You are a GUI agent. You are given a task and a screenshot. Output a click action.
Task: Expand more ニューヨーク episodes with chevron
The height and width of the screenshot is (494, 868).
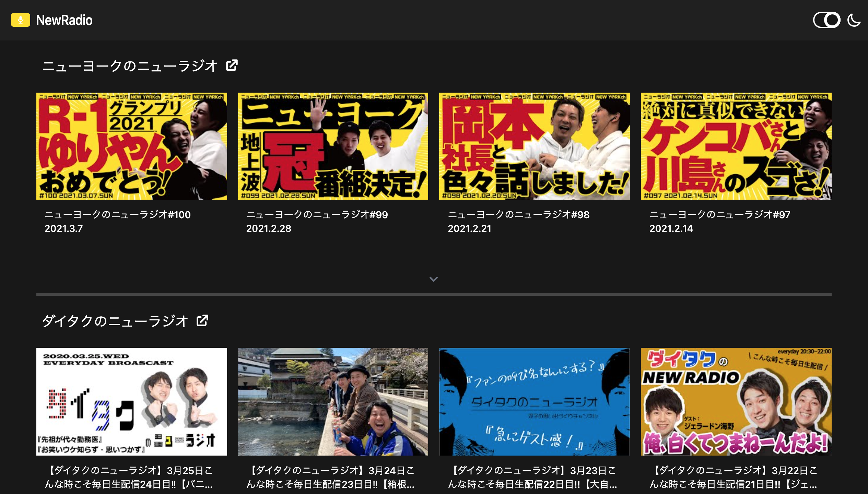pyautogui.click(x=434, y=279)
